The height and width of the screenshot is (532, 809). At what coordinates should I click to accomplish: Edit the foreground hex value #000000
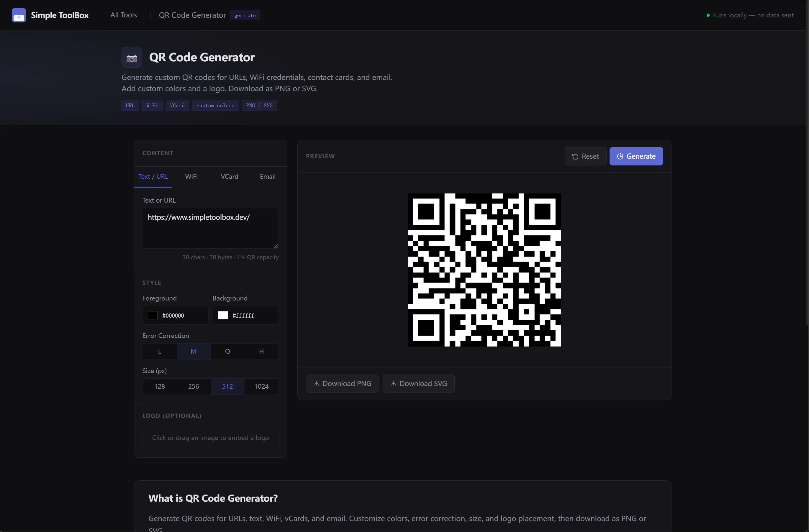(x=173, y=316)
